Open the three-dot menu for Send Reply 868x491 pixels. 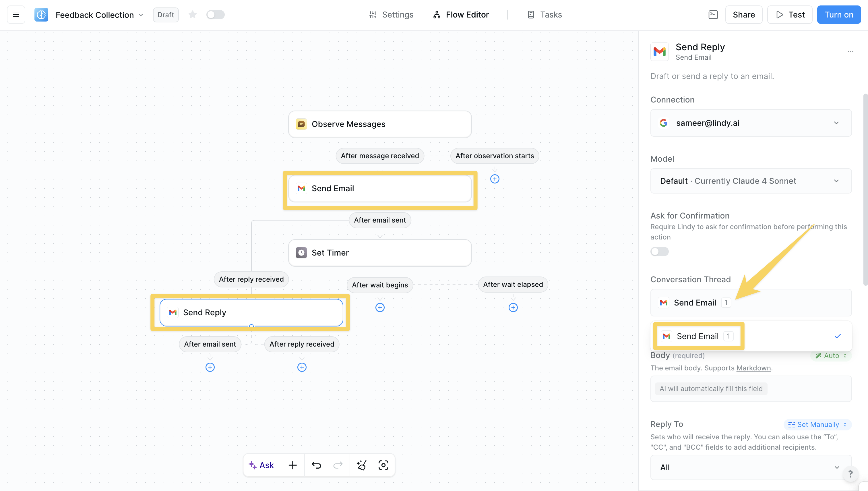(x=850, y=52)
